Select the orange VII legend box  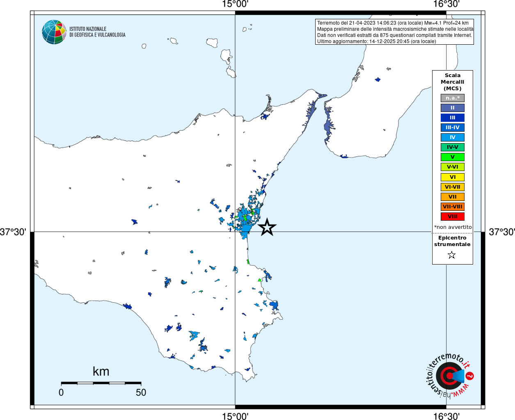[452, 197]
